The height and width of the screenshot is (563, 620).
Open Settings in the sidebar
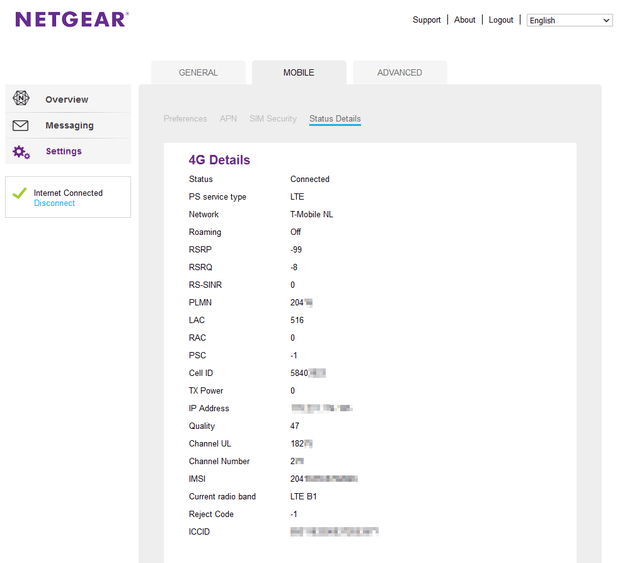[x=68, y=151]
